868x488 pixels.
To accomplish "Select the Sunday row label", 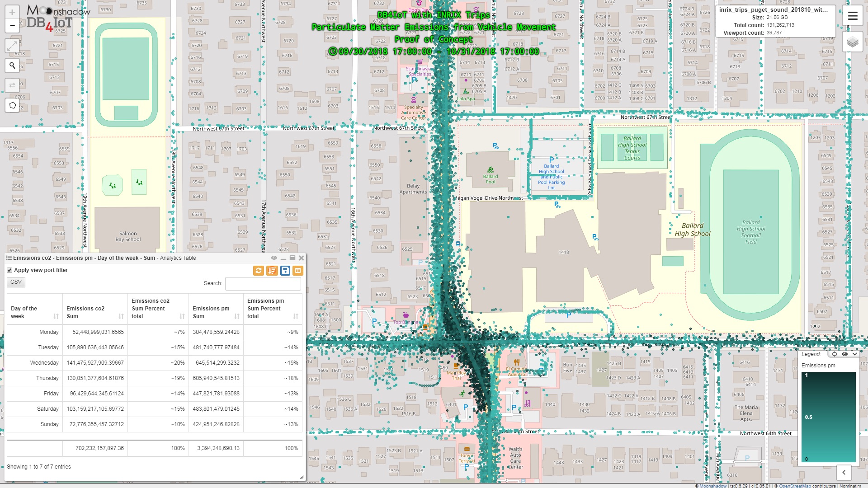I will click(49, 424).
